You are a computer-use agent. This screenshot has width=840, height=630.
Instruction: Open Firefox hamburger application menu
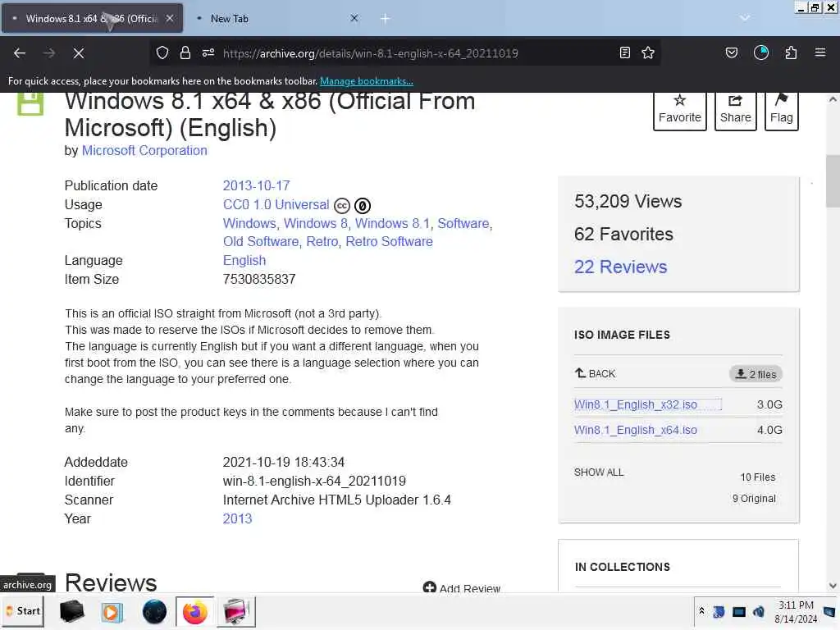pyautogui.click(x=820, y=52)
